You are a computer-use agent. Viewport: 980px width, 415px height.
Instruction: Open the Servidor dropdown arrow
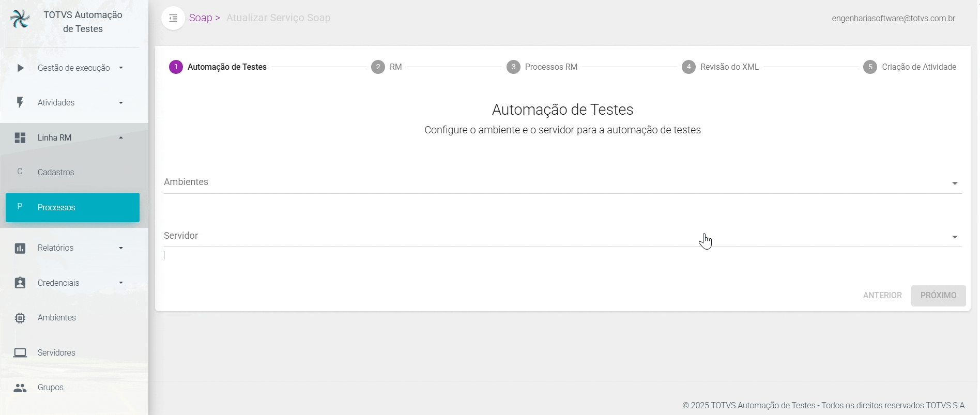click(955, 237)
